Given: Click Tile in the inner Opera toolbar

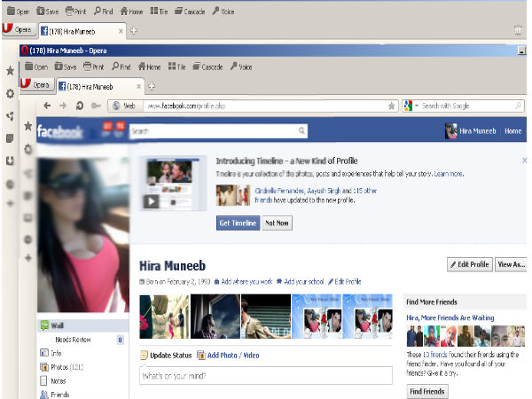Looking at the screenshot, I should (177, 66).
